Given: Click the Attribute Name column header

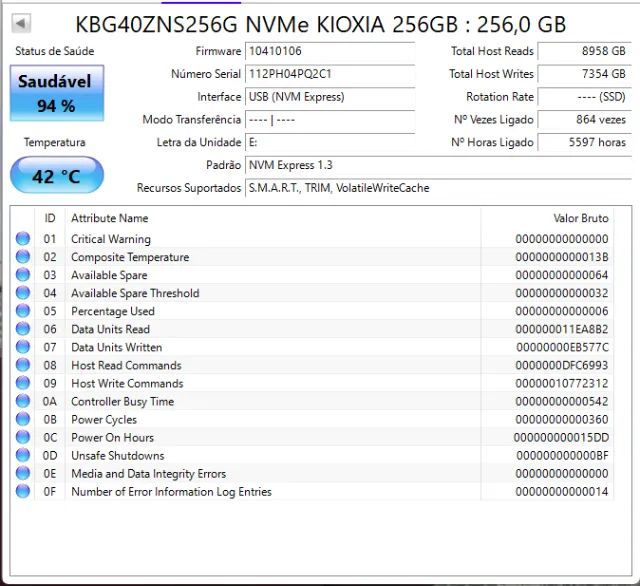Looking at the screenshot, I should click(x=109, y=218).
